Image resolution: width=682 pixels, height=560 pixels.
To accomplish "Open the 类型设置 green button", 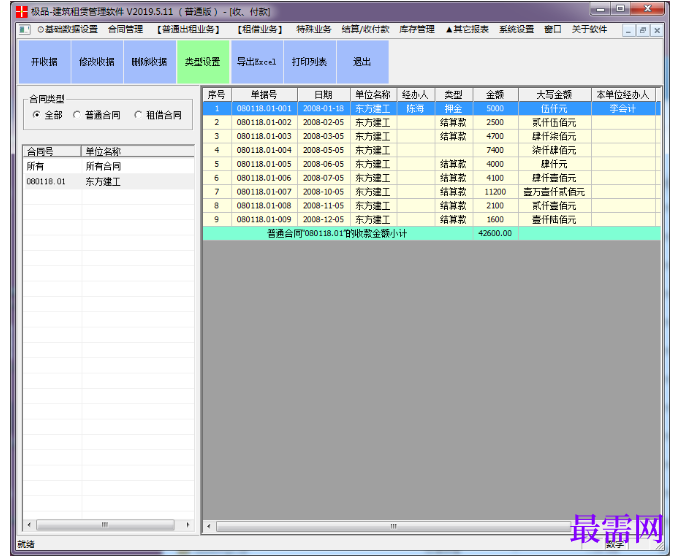I will coord(203,62).
